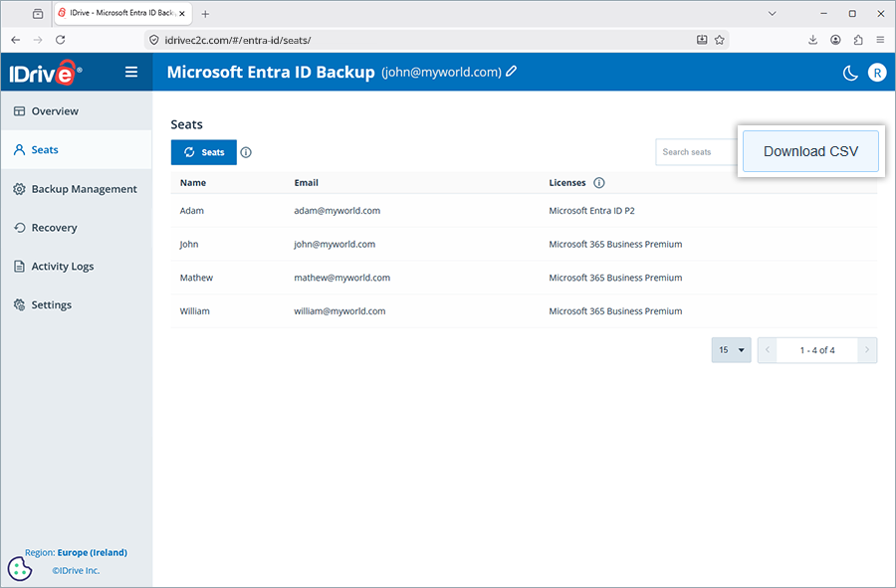Go to next page of seats
The height and width of the screenshot is (588, 896).
[867, 350]
